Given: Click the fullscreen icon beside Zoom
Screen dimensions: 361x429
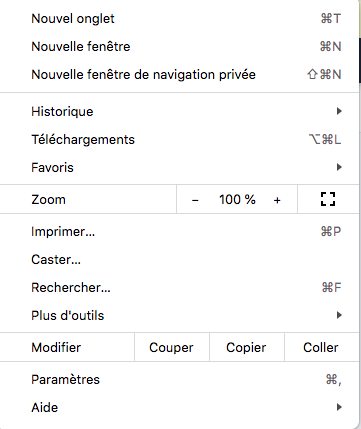Looking at the screenshot, I should tap(328, 199).
